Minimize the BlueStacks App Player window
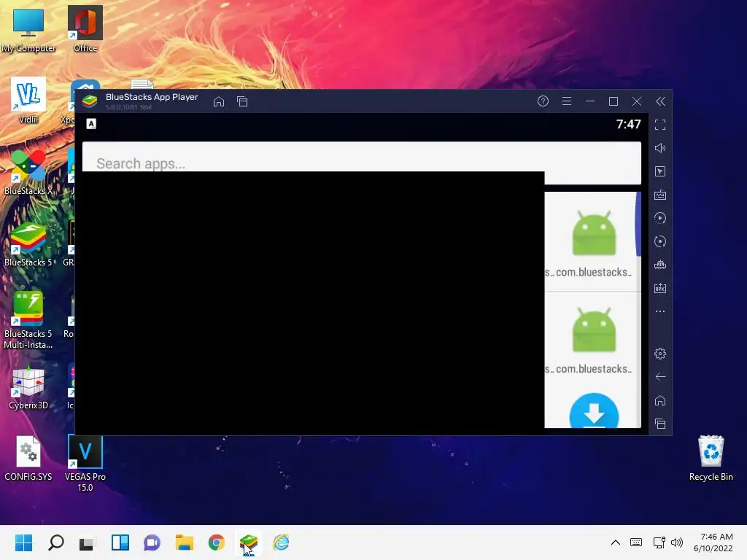The image size is (747, 560). point(589,101)
